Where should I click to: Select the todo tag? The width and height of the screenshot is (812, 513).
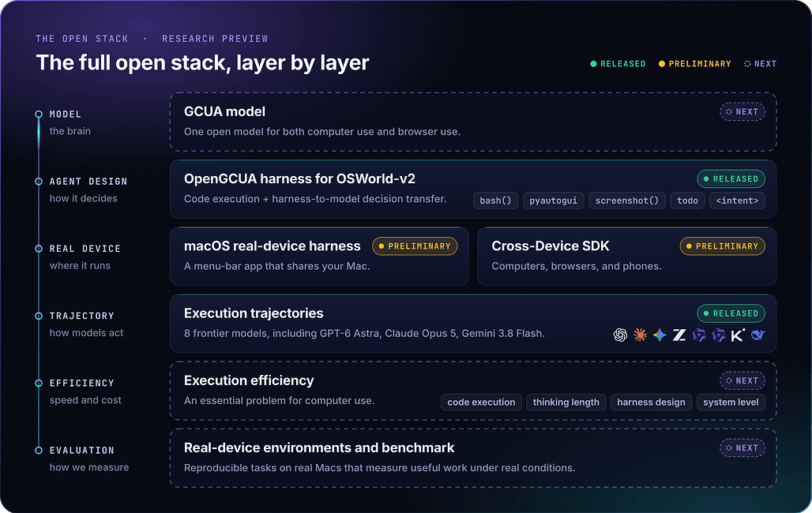687,200
